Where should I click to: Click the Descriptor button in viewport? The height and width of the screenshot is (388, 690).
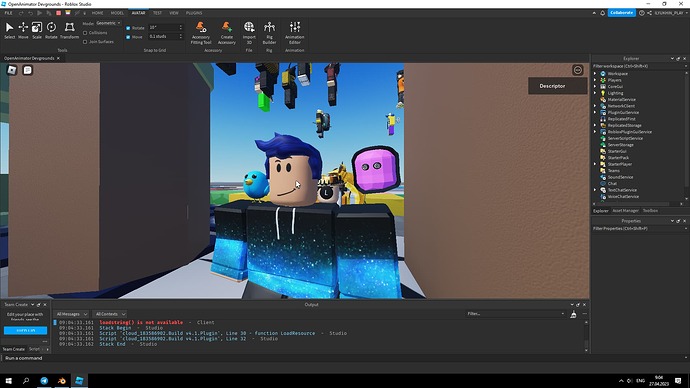[558, 86]
